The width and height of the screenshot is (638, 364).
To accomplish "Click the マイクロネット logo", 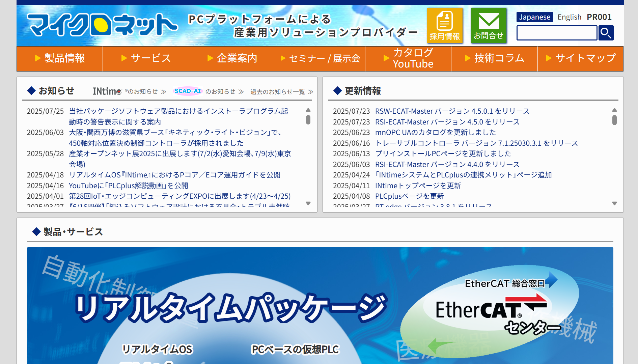I will click(x=102, y=25).
